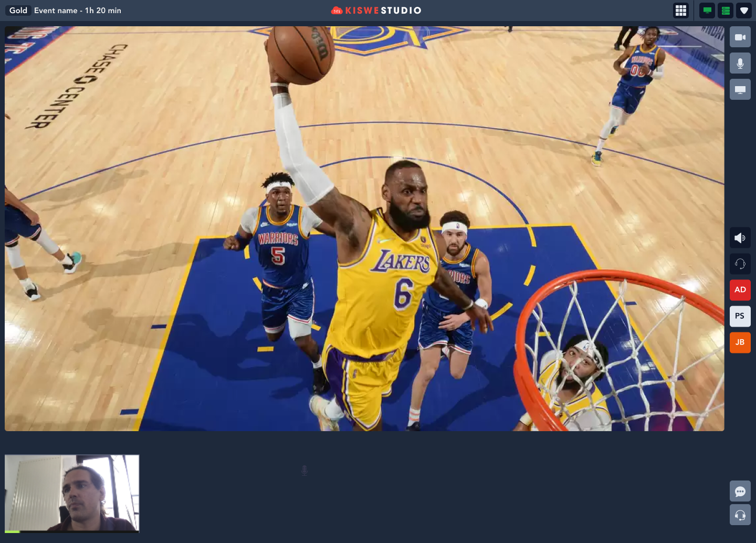Click the Gold plan badge

click(x=18, y=11)
